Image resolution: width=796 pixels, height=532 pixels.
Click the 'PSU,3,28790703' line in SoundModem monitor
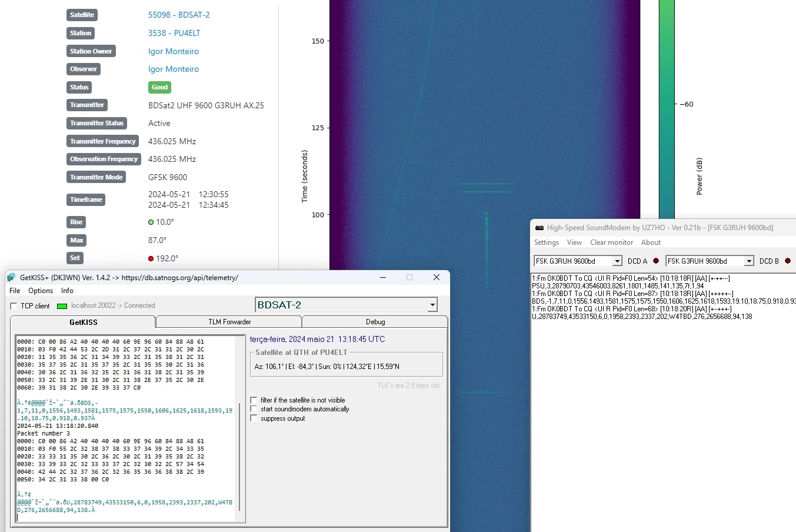coord(618,286)
